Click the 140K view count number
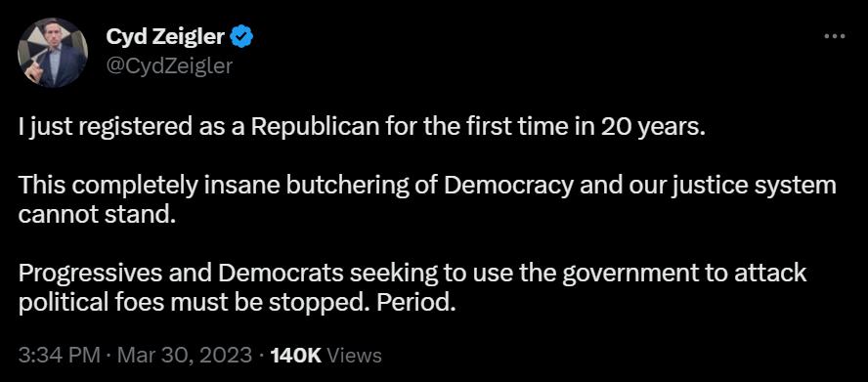Screen dimensions: 868x382 [x=296, y=355]
